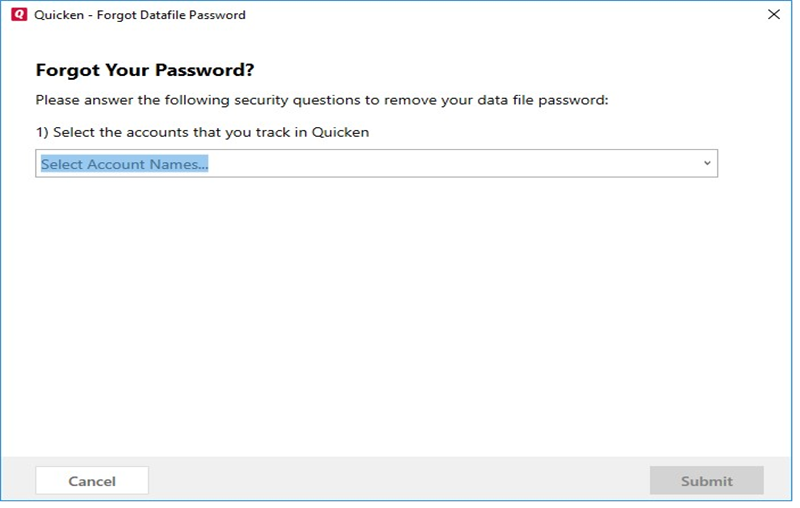Image resolution: width=800 pixels, height=508 pixels.
Task: Expand the account names dropdown arrow
Action: (x=707, y=163)
